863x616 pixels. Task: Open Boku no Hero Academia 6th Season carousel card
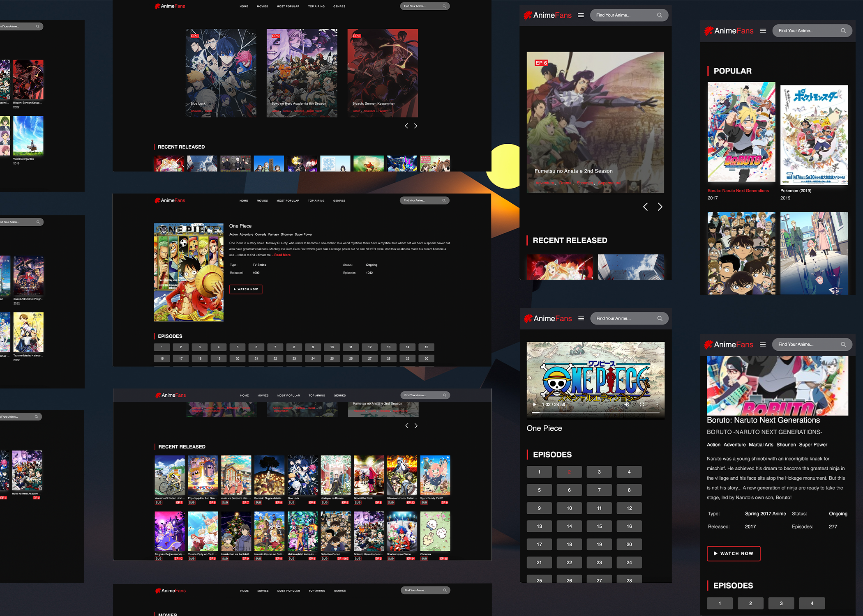point(302,73)
